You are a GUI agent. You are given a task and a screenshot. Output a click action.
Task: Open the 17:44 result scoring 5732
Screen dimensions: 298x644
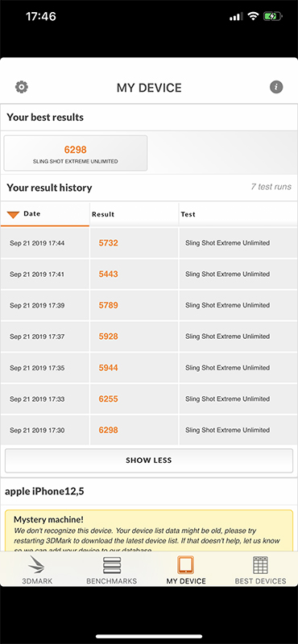click(149, 243)
